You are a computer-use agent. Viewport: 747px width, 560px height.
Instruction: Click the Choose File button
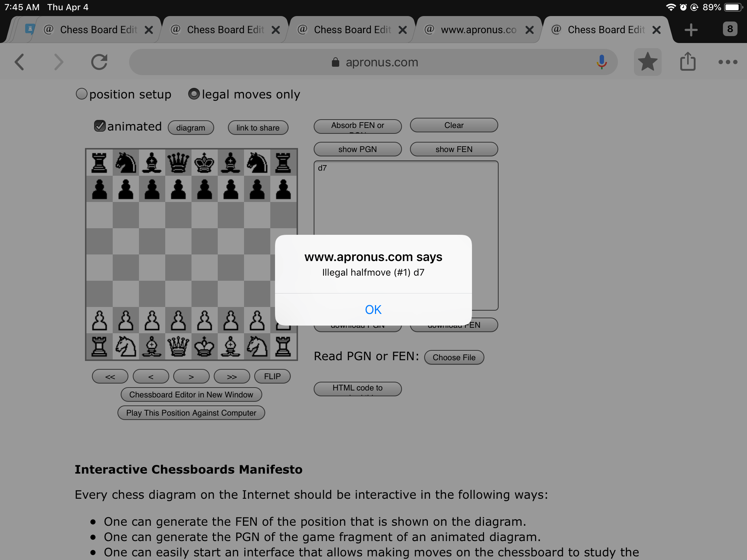click(454, 357)
